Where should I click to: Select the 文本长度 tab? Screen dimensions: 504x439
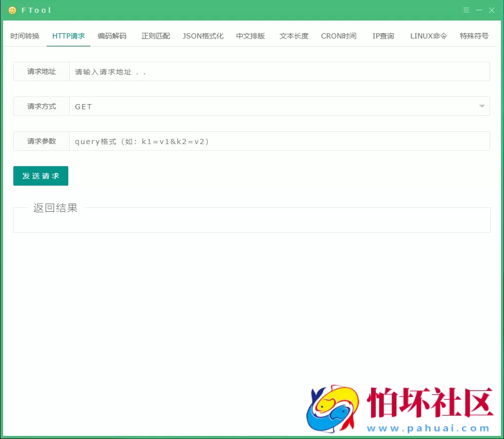293,36
